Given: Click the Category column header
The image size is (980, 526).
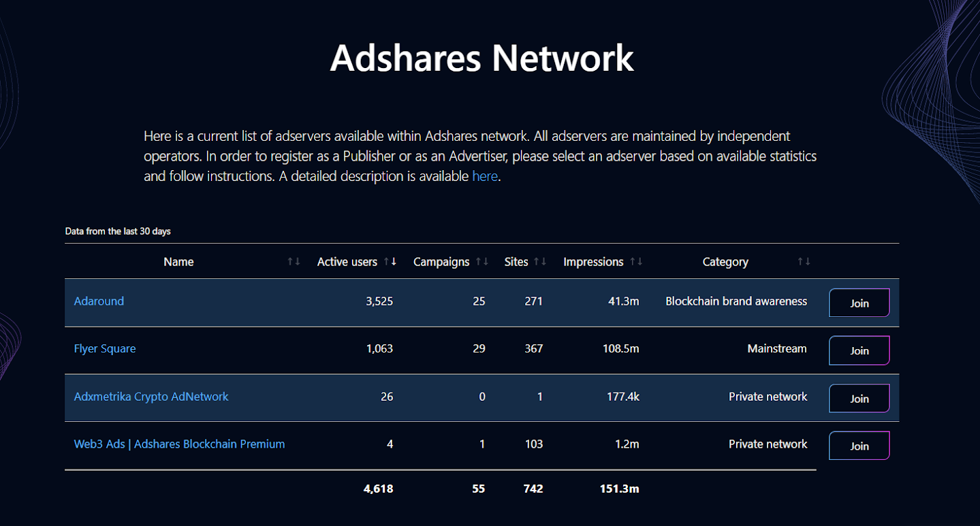Looking at the screenshot, I should pyautogui.click(x=725, y=262).
